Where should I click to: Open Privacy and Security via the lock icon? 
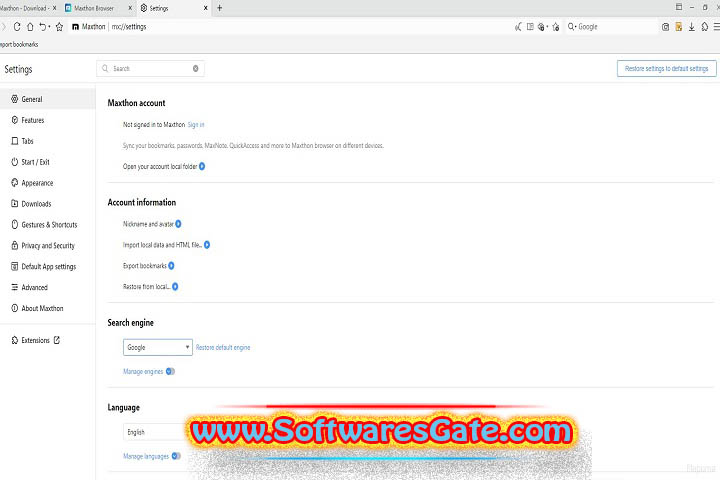43,246
